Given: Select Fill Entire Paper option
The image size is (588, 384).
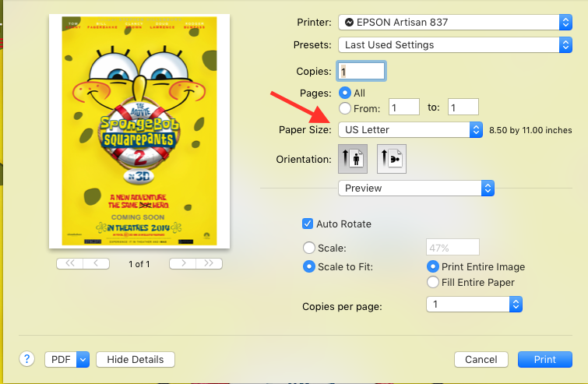Looking at the screenshot, I should tap(433, 282).
